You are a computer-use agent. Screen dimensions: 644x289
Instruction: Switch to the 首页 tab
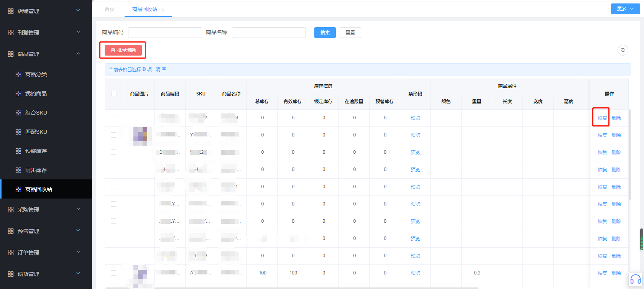(110, 9)
